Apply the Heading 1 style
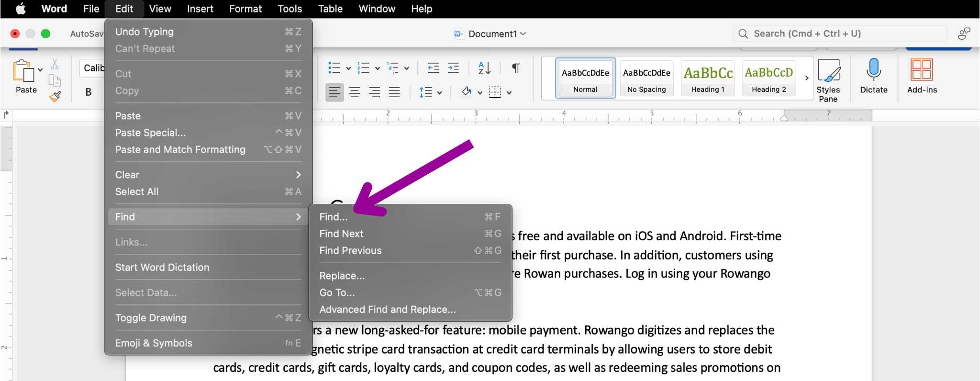The width and height of the screenshot is (980, 381). click(x=708, y=78)
